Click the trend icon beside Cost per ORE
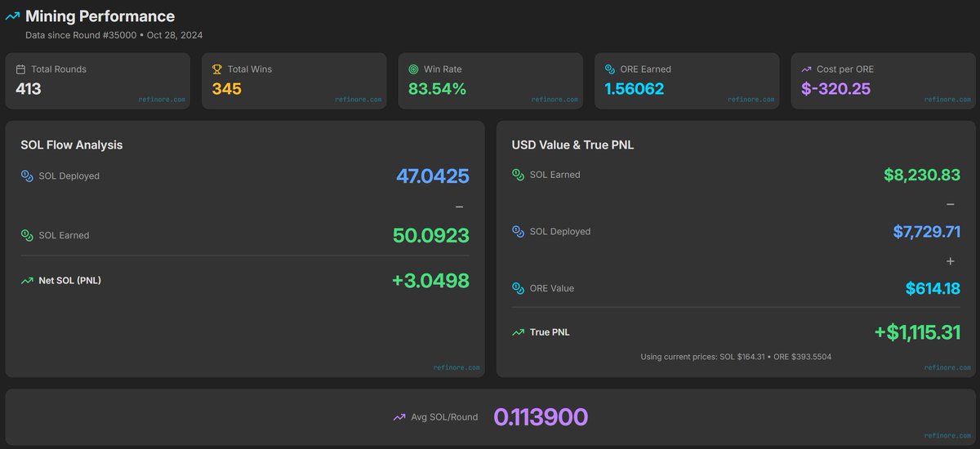This screenshot has height=449, width=980. tap(807, 69)
